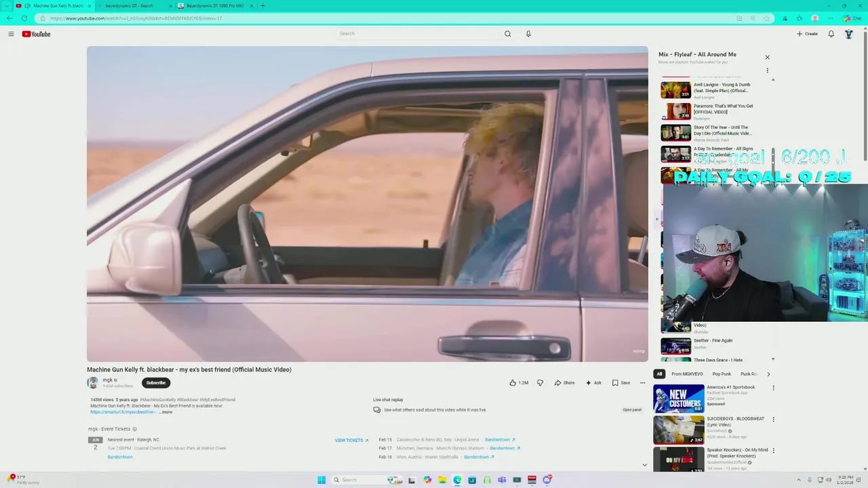The image size is (868, 488).
Task: Open the smarturl myexsbestfriend link
Action: [x=123, y=412]
